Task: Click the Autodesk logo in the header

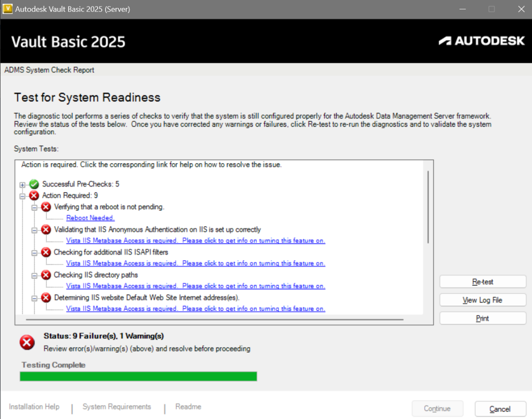Action: (482, 41)
